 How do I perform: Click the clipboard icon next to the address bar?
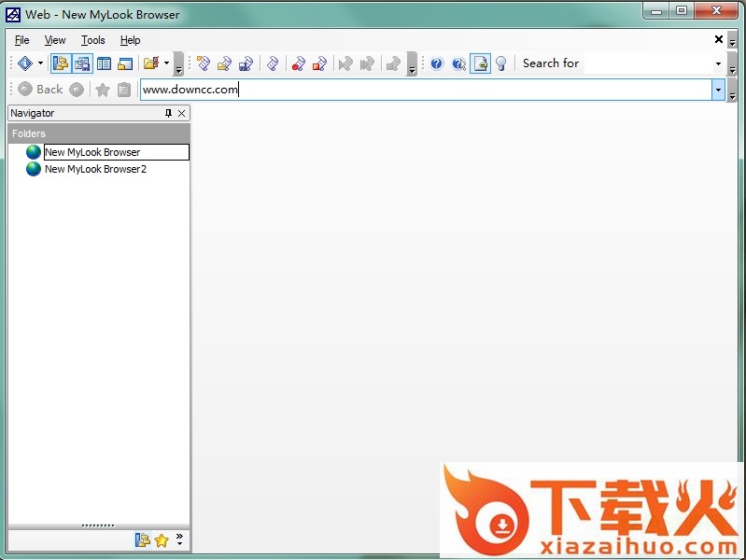(x=124, y=90)
